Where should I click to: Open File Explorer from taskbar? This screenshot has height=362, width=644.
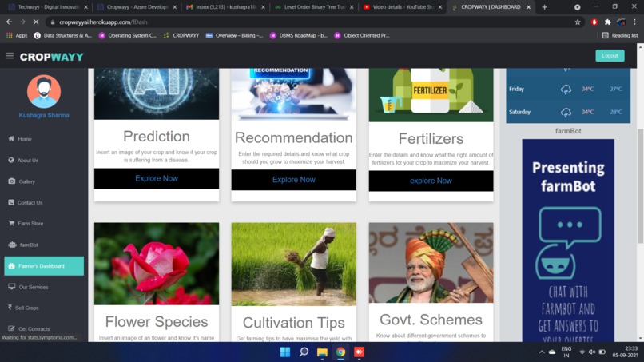tap(323, 352)
